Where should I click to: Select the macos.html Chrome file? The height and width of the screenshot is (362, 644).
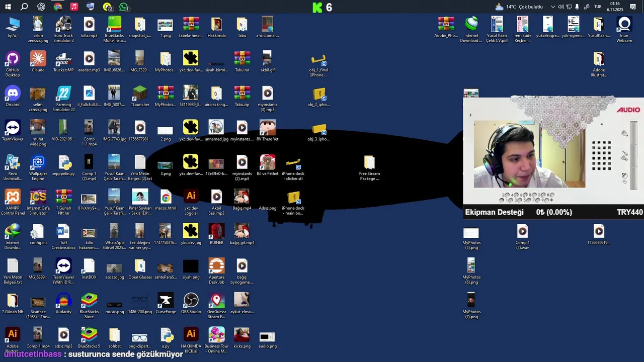166,200
